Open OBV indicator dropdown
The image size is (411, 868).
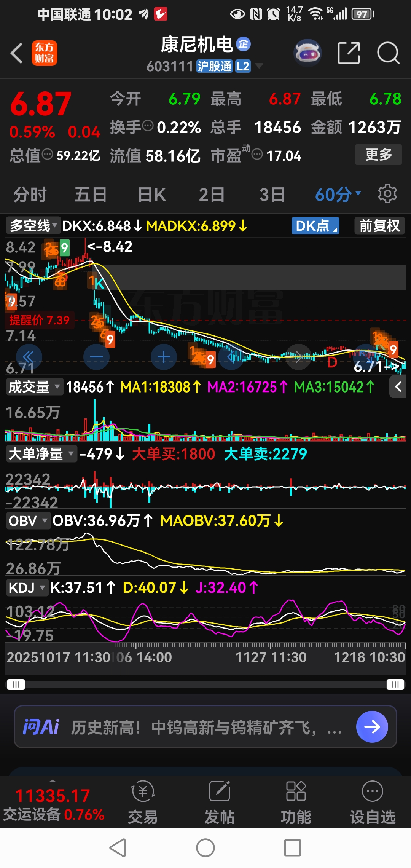28,520
